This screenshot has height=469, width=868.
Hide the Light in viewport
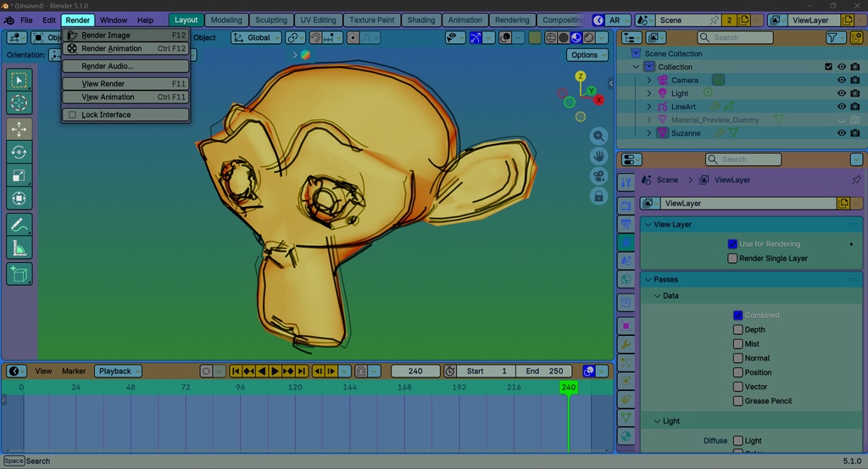842,93
